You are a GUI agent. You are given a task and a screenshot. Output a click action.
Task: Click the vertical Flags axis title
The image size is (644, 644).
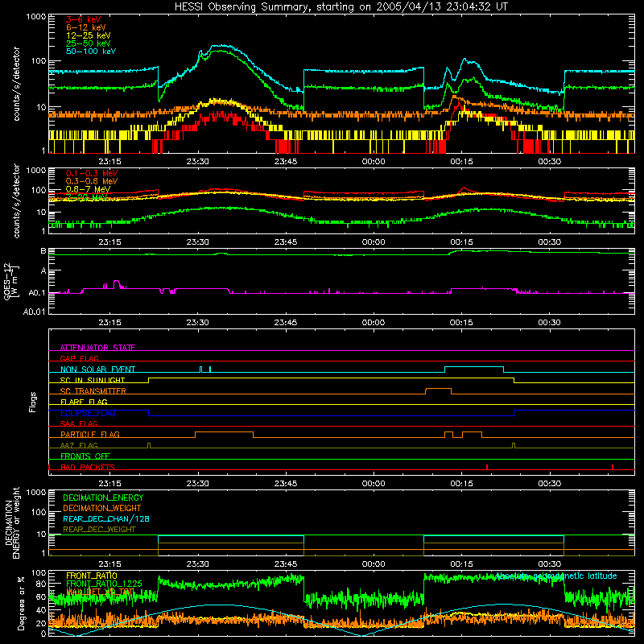33,402
